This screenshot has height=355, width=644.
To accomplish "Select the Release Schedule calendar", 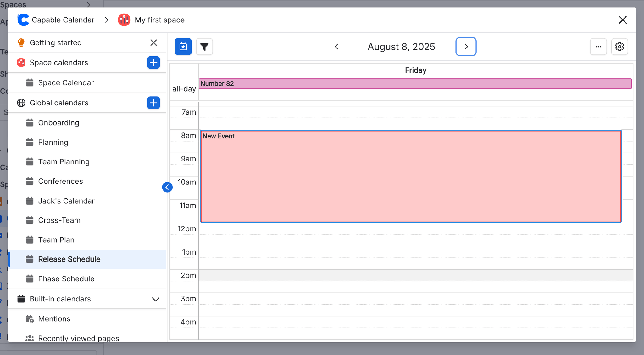I will click(x=69, y=259).
